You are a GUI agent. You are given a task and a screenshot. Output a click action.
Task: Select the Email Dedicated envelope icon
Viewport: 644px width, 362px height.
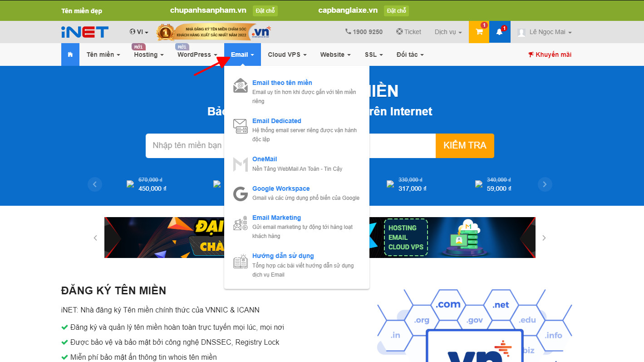pos(240,126)
